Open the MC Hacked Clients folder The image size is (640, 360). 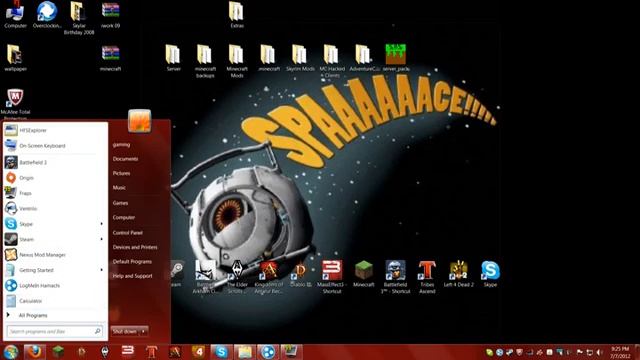(332, 61)
